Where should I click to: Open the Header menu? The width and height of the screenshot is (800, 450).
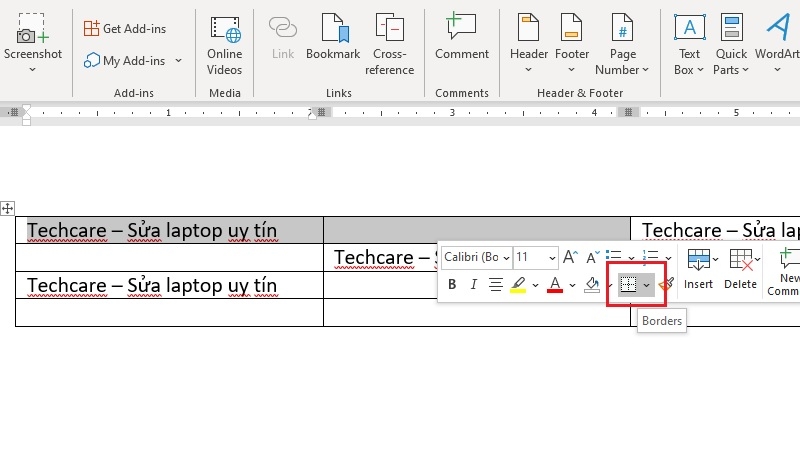529,44
